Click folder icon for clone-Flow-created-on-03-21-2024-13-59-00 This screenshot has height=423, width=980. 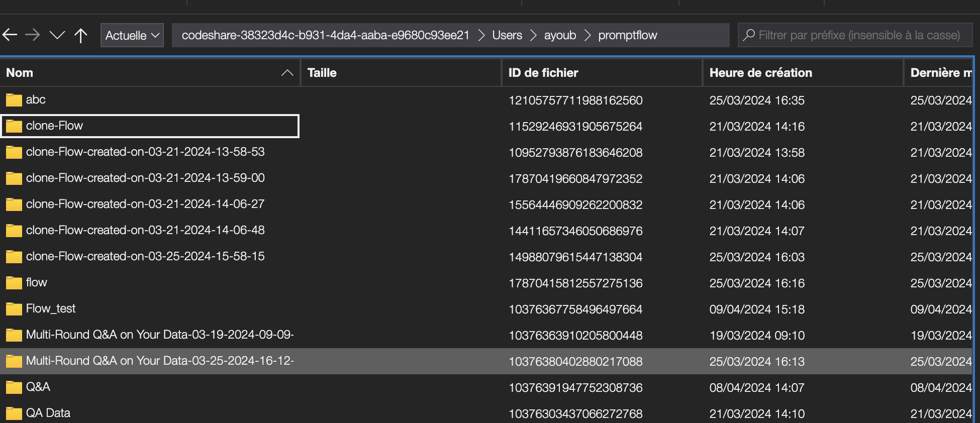pyautogui.click(x=14, y=178)
